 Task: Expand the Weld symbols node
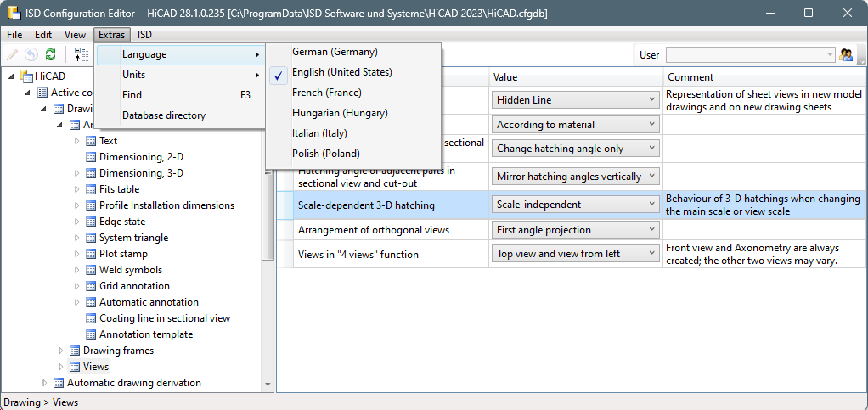click(x=77, y=270)
